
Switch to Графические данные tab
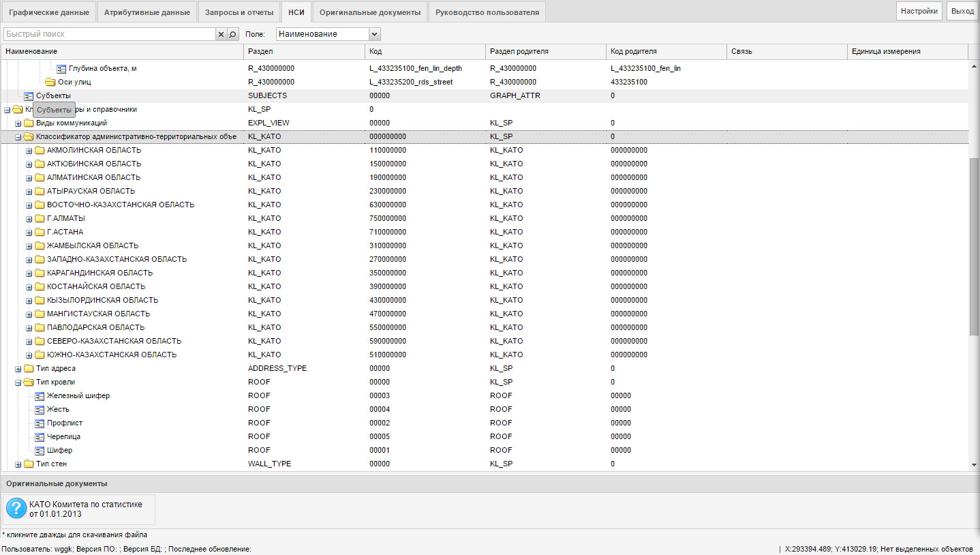pos(48,12)
